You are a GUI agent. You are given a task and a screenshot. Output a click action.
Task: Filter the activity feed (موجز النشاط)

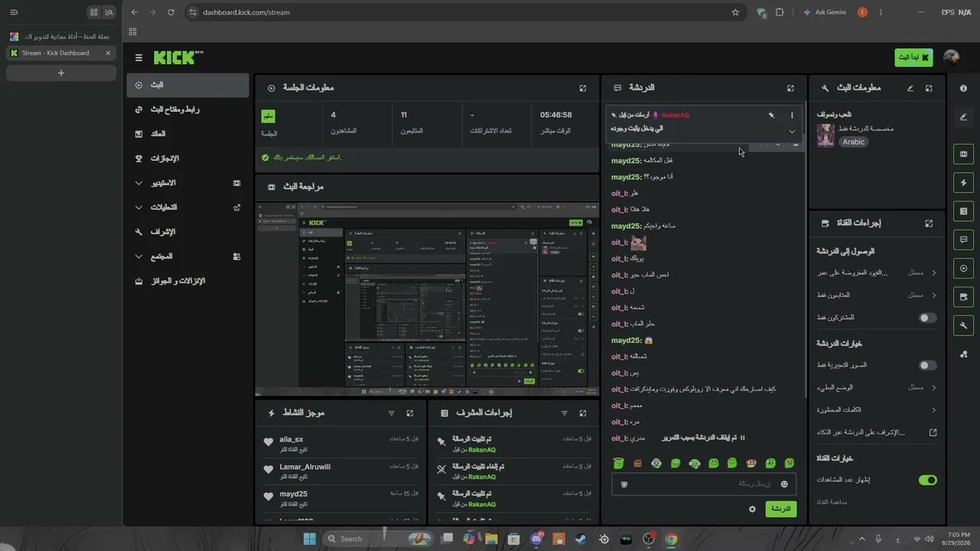pyautogui.click(x=391, y=413)
